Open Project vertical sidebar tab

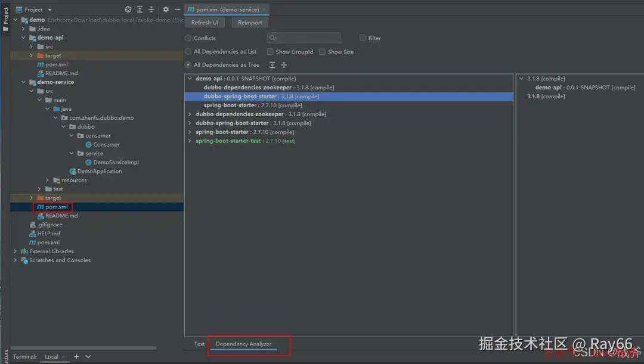pyautogui.click(x=5, y=19)
